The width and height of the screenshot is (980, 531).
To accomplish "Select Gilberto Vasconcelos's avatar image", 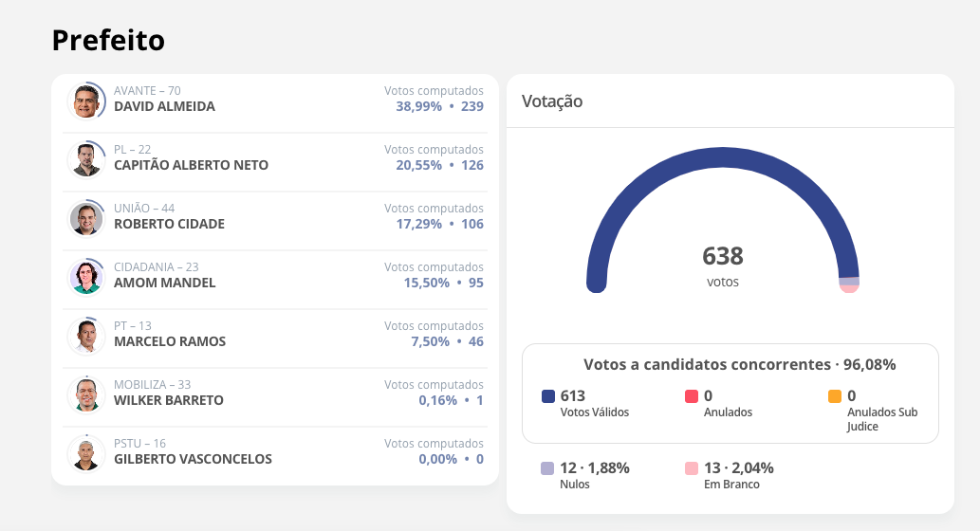I will [x=86, y=453].
